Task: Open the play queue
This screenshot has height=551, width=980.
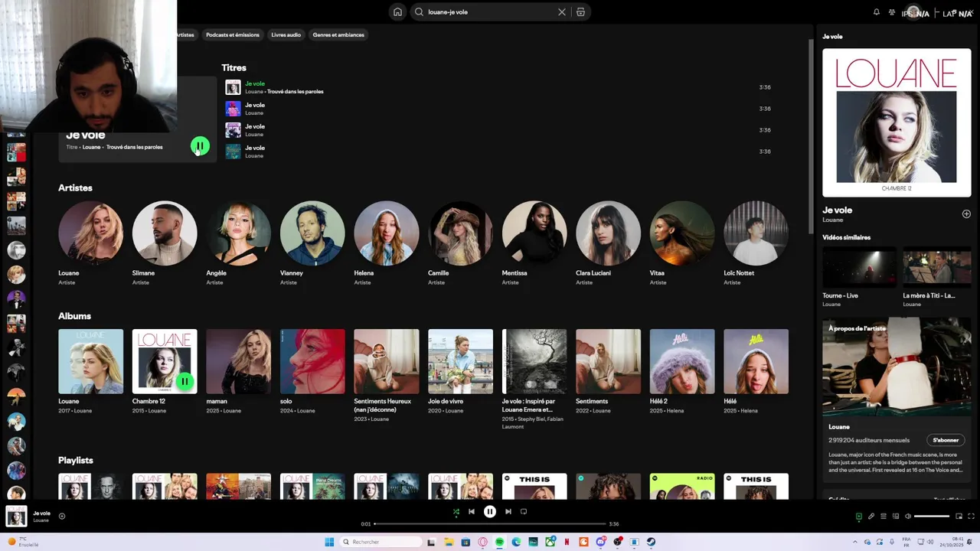Action: pos(883,517)
